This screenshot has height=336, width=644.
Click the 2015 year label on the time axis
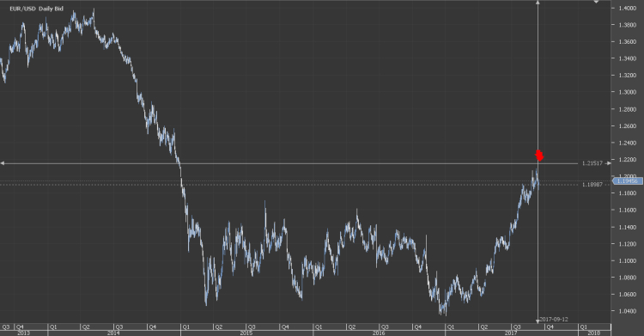tap(246, 333)
